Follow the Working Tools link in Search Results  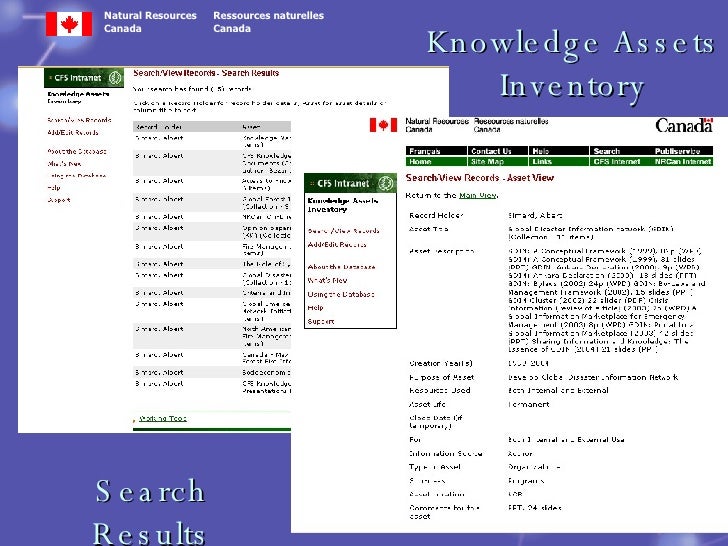click(162, 418)
